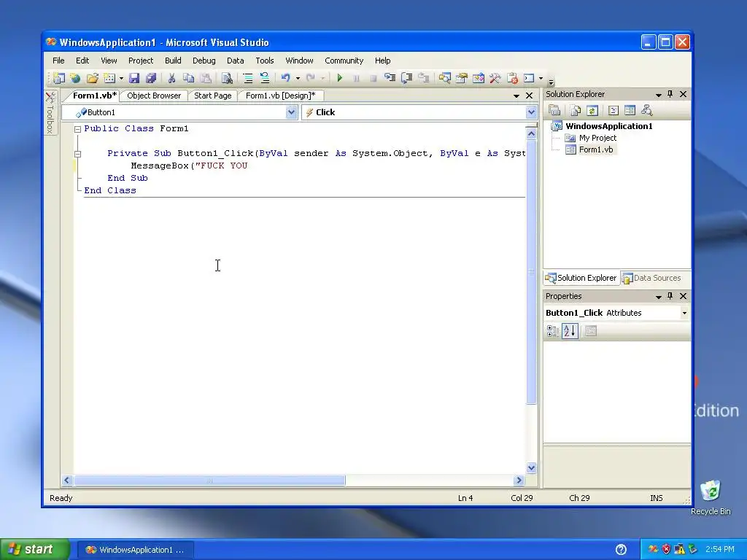747x560 pixels.
Task: Click the horizontal scrollbar thumb in code editor
Action: (209, 481)
